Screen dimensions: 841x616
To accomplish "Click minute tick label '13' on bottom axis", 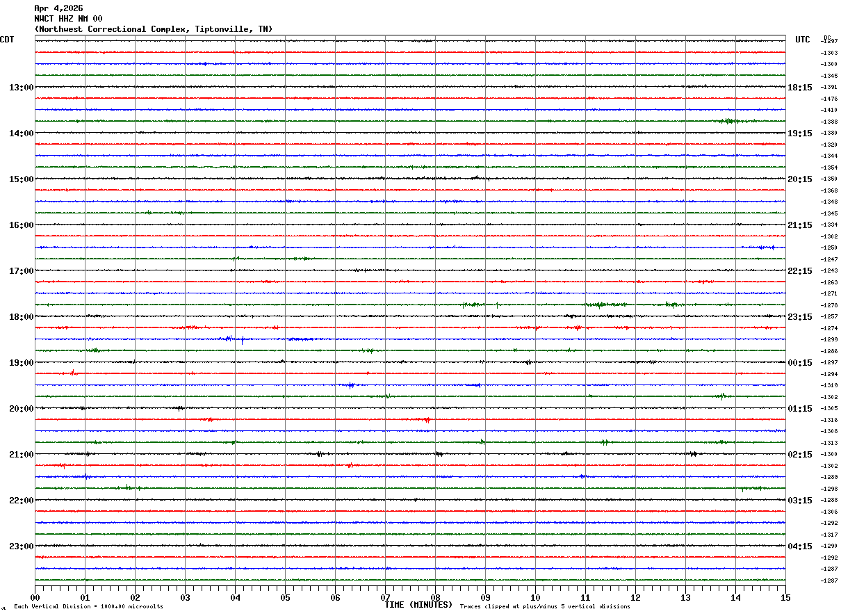I will [x=685, y=597].
